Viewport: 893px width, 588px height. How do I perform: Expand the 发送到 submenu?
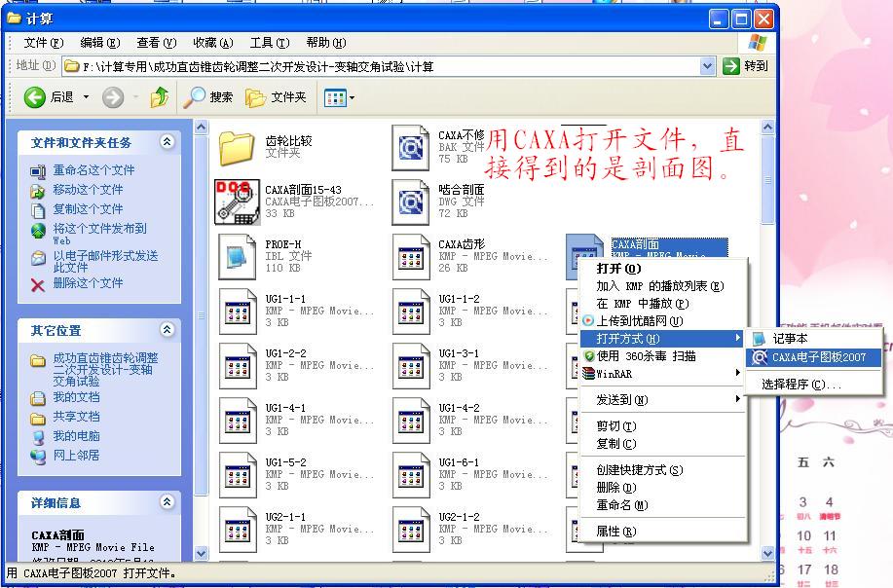pos(662,400)
